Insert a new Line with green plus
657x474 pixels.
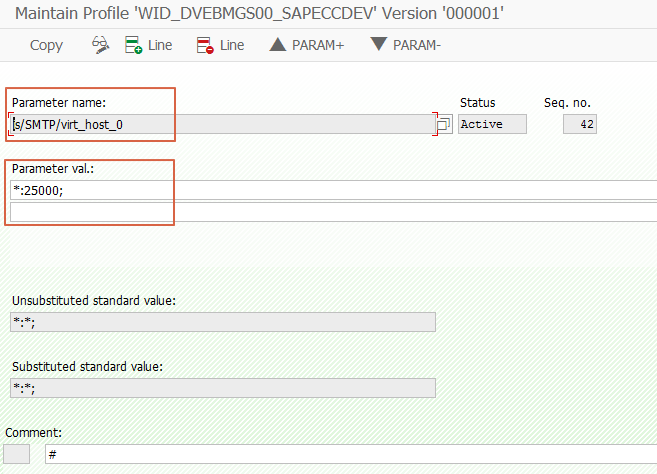[x=148, y=45]
